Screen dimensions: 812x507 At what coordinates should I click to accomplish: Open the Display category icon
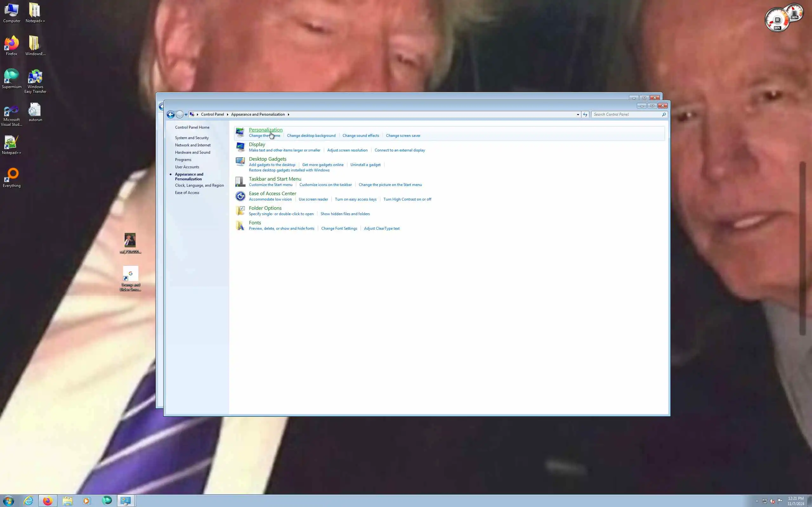click(x=240, y=147)
